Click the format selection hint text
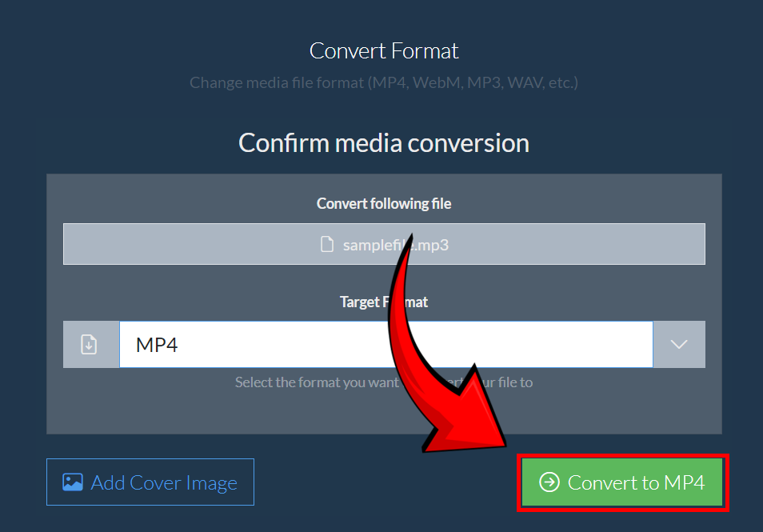 (384, 382)
